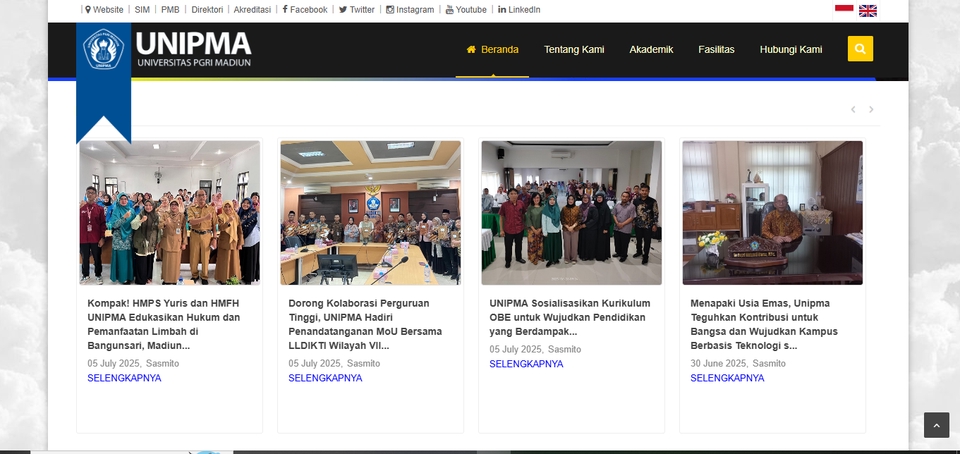The width and height of the screenshot is (960, 454).
Task: Open the Akademik menu
Action: click(651, 50)
